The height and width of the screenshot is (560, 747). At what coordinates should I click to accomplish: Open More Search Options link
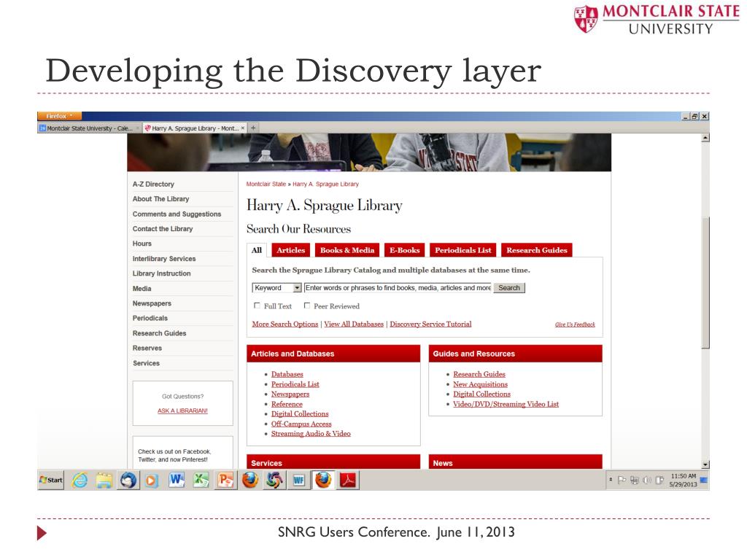point(285,324)
